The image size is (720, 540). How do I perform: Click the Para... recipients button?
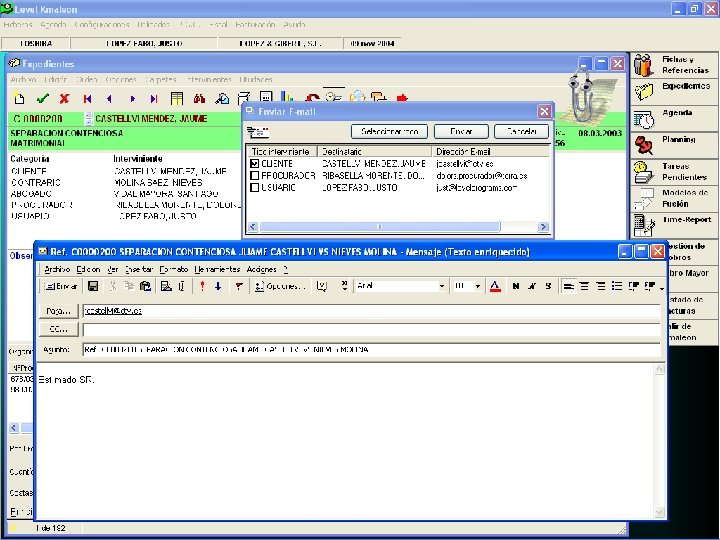pos(59,311)
